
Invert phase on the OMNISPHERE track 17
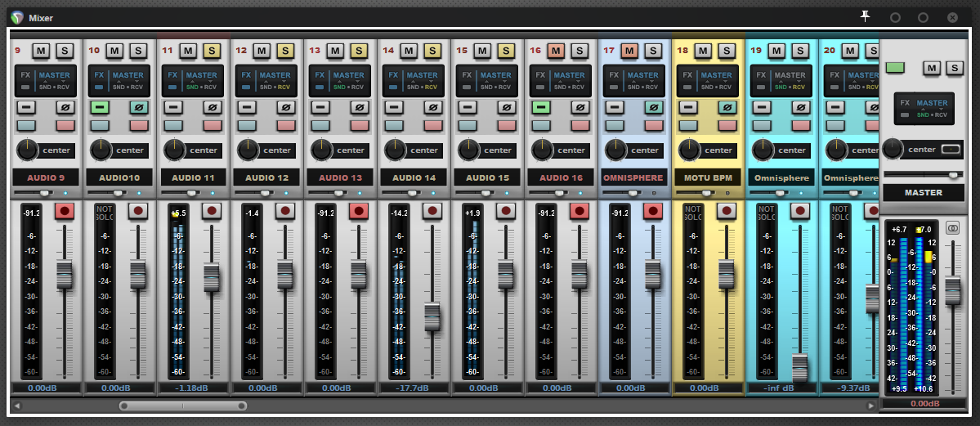(x=653, y=108)
